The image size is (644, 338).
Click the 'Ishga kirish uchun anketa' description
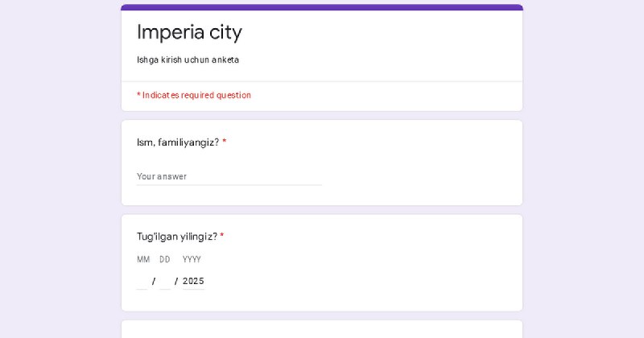pyautogui.click(x=188, y=60)
